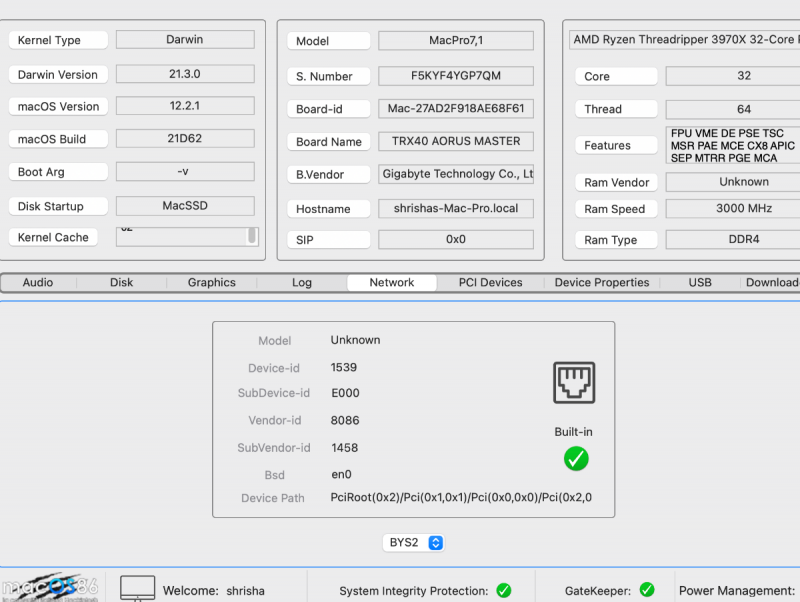Click the S. Number label button
Image resolution: width=800 pixels, height=602 pixels.
(329, 77)
